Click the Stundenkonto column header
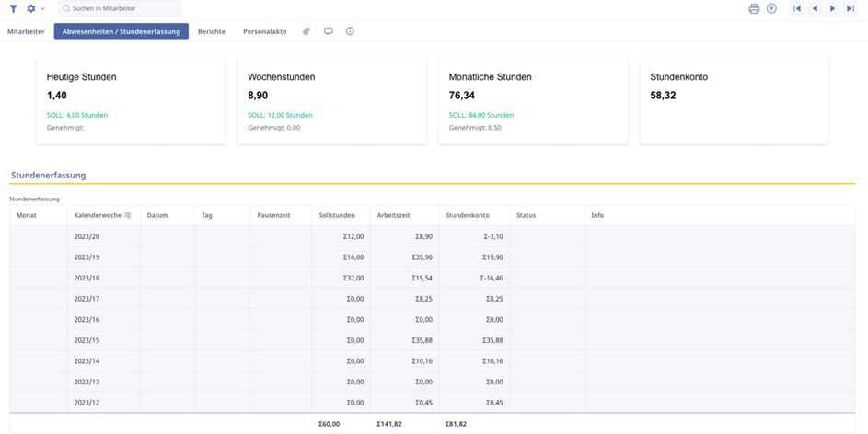Screen dimensions: 868x434 [x=468, y=215]
